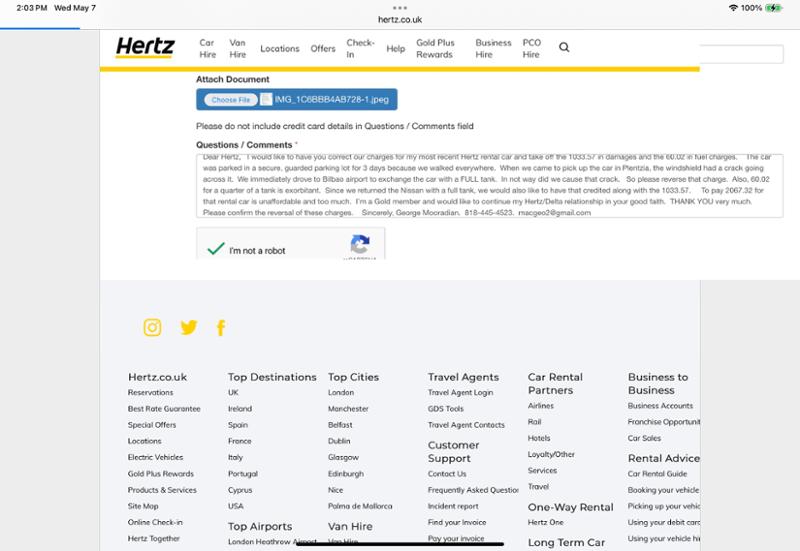Image resolution: width=800 pixels, height=551 pixels.
Task: Open the search magnifier icon
Action: [x=564, y=47]
